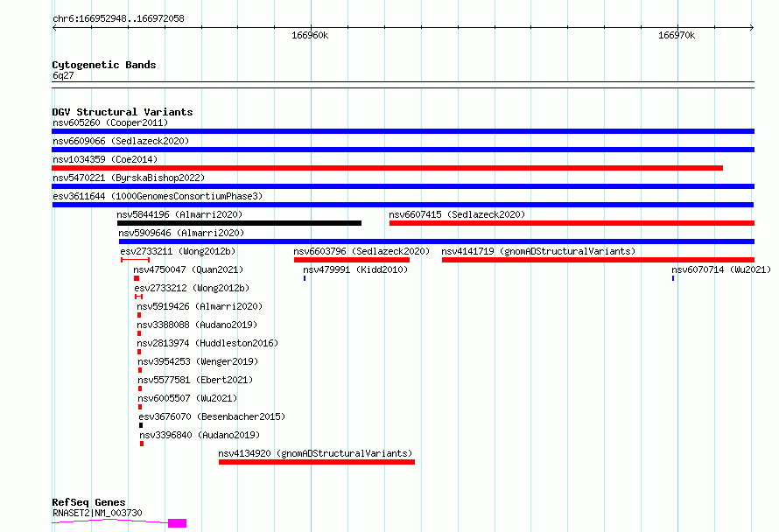The image size is (779, 532).
Task: Click the small blue nsv479991 marker
Action: pos(305,278)
